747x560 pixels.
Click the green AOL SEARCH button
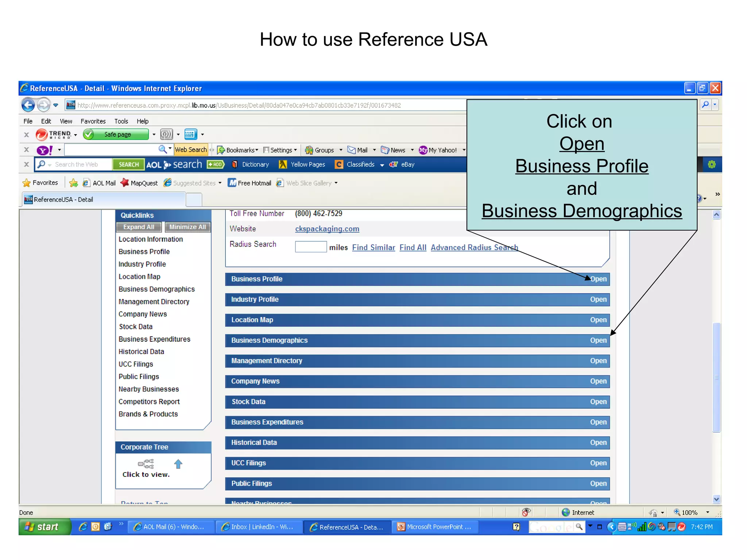128,164
